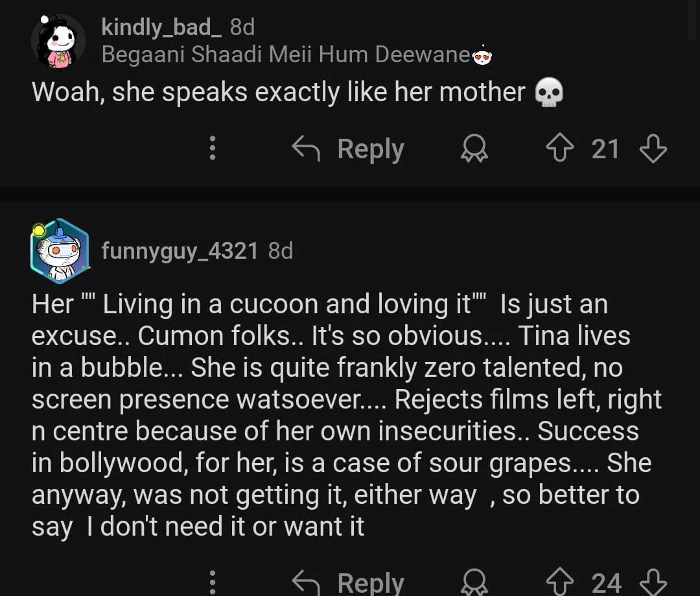
Task: Open three-dot options menu on kindly_bad_'s comment
Action: click(212, 150)
